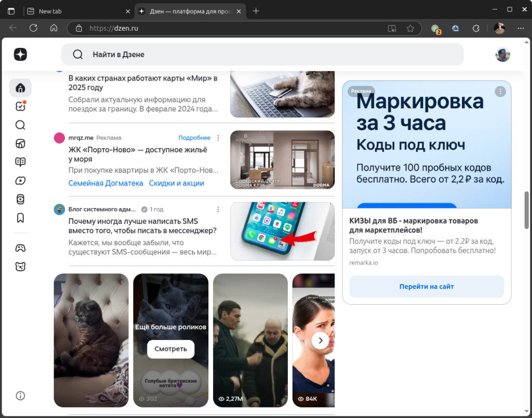Open the Home feed icon in sidebar
This screenshot has height=418, width=532.
click(x=20, y=87)
